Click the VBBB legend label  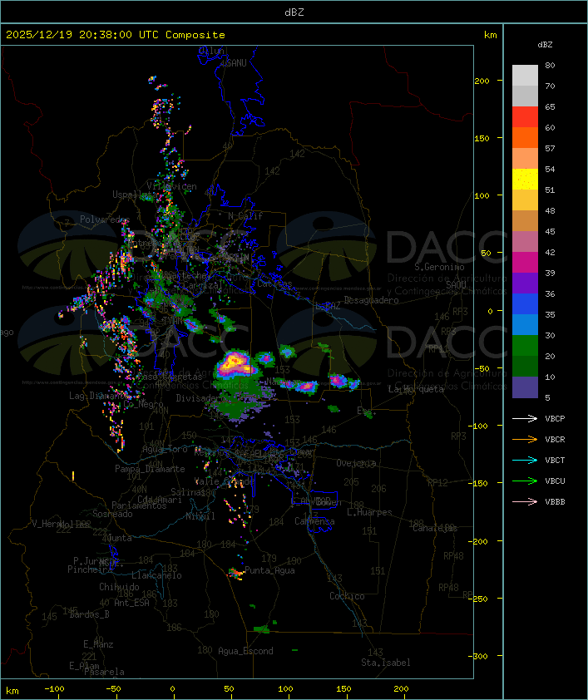[x=555, y=502]
